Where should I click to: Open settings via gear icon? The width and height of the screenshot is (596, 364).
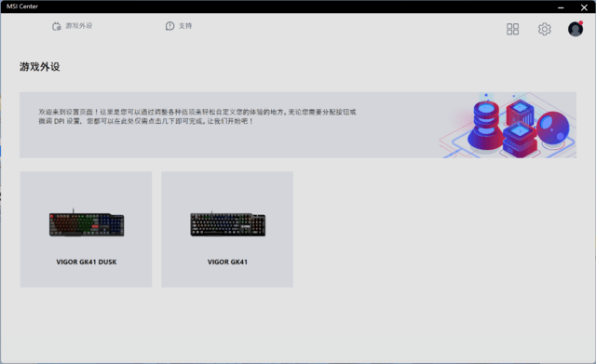pos(544,29)
